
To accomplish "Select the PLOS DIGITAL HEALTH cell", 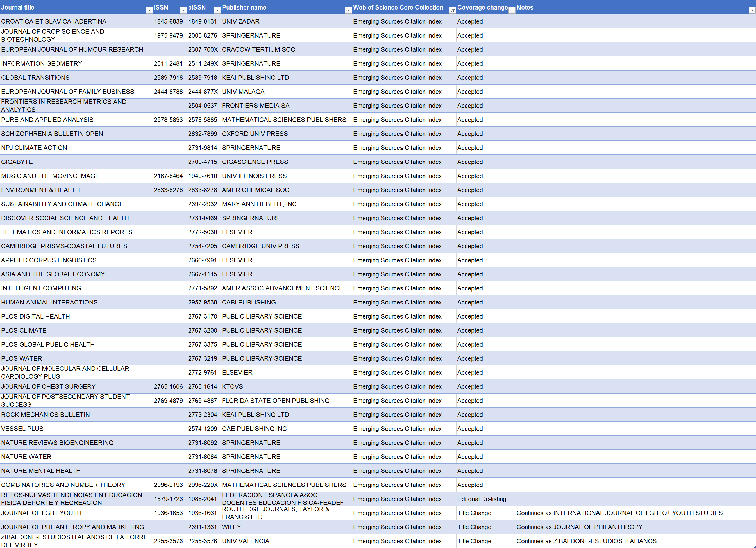I will [x=76, y=316].
